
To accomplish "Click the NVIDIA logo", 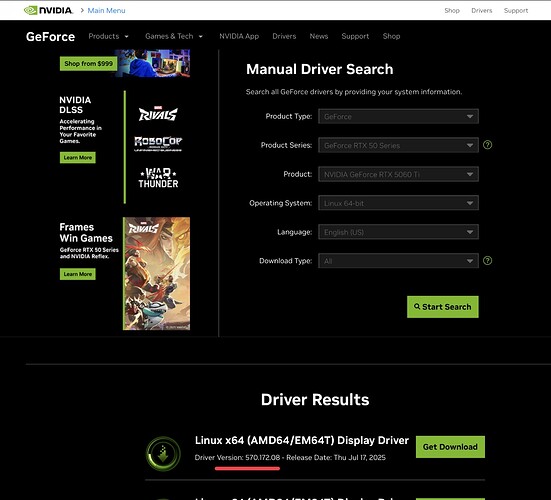I will [48, 11].
